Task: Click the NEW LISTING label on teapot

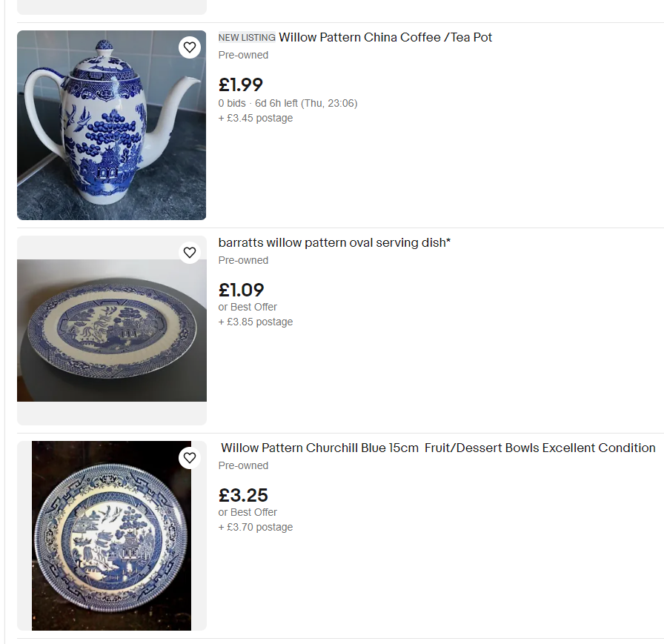Action: [x=247, y=38]
